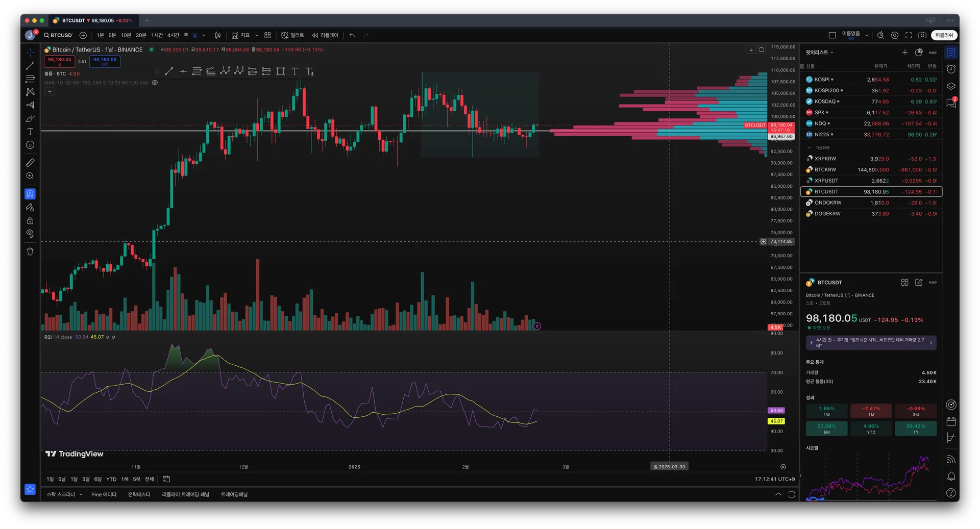Open watchlist more options menu
980x529 pixels.
(933, 53)
